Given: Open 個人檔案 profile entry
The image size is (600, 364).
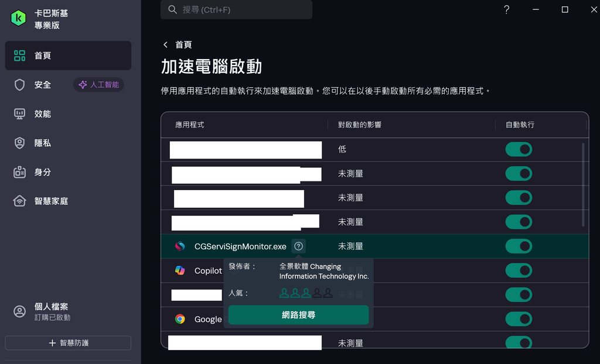Looking at the screenshot, I should [x=68, y=311].
